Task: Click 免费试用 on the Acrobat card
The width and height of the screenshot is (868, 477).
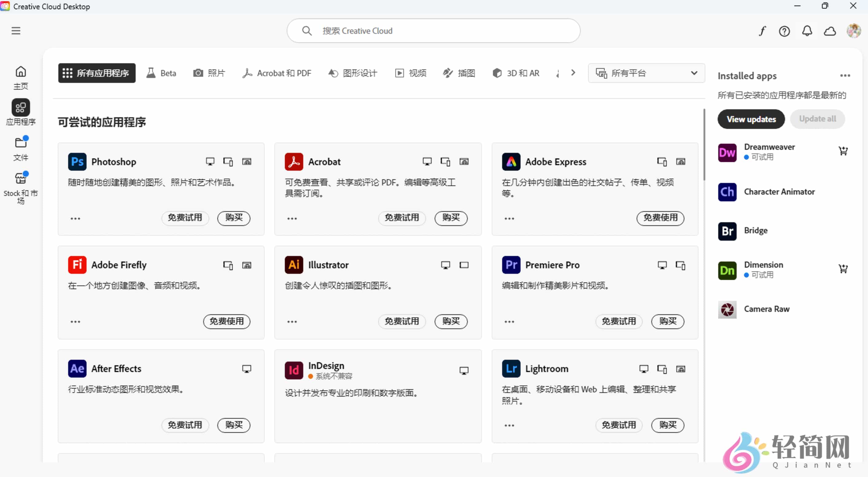Action: [x=402, y=218]
